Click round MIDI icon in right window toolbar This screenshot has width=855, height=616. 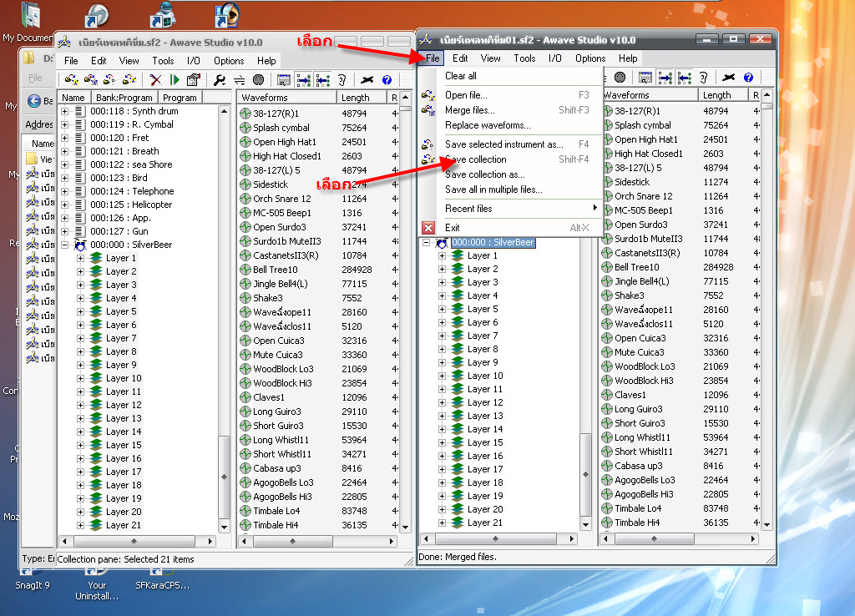(620, 78)
